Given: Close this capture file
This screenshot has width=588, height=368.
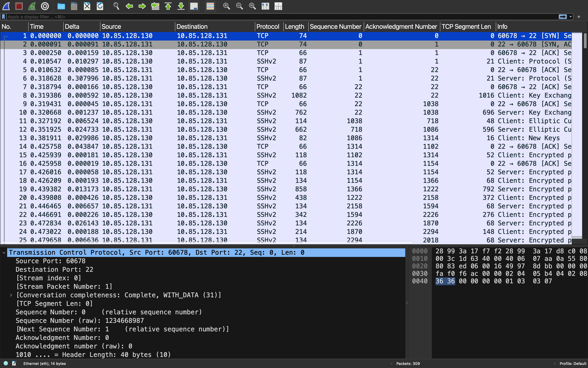Looking at the screenshot, I should [x=87, y=6].
